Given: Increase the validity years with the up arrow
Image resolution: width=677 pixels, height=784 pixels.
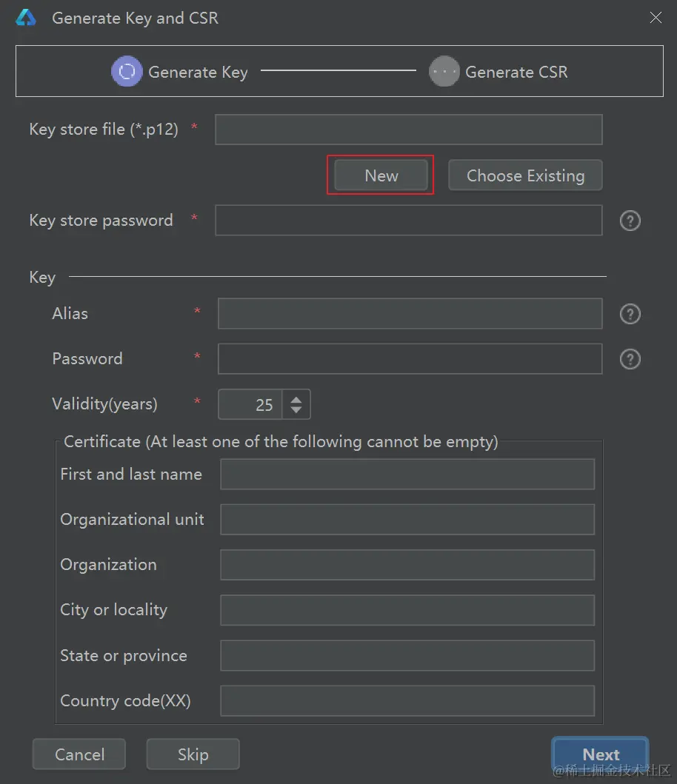Looking at the screenshot, I should pyautogui.click(x=296, y=400).
